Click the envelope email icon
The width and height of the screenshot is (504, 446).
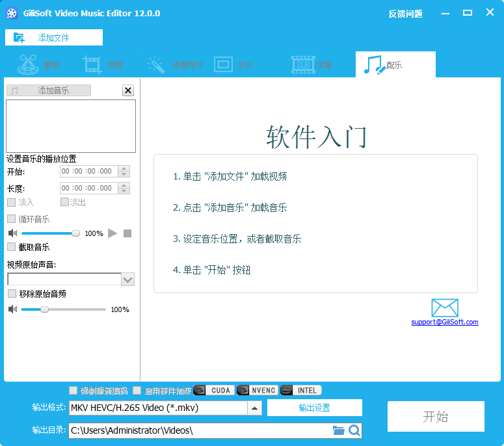pyautogui.click(x=445, y=308)
